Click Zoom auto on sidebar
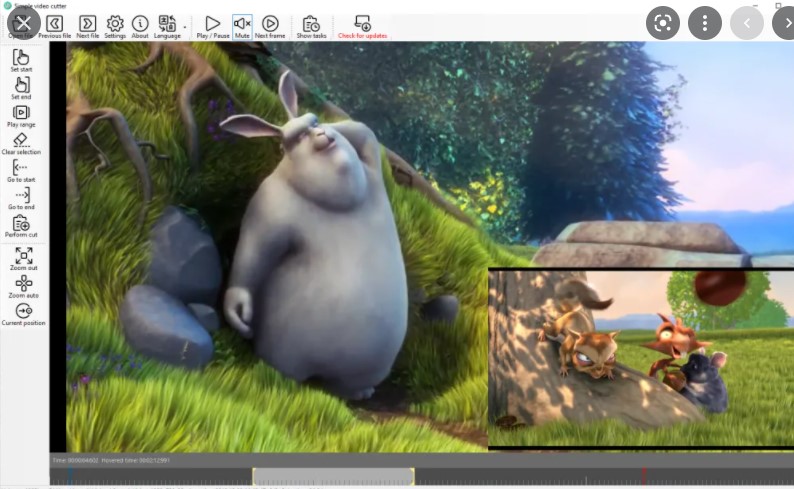Viewport: 794px width, 489px height. [x=23, y=287]
